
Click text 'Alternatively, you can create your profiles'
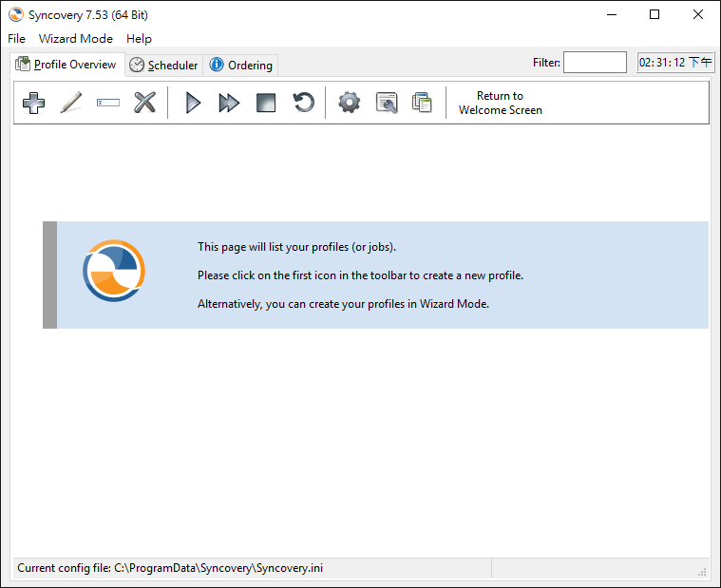coord(343,304)
